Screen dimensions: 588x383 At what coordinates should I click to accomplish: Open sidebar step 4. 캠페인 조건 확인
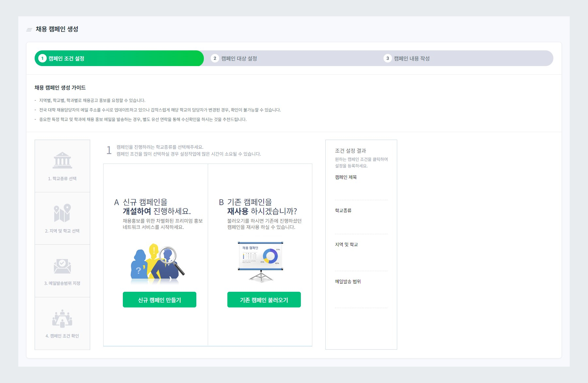pos(62,323)
